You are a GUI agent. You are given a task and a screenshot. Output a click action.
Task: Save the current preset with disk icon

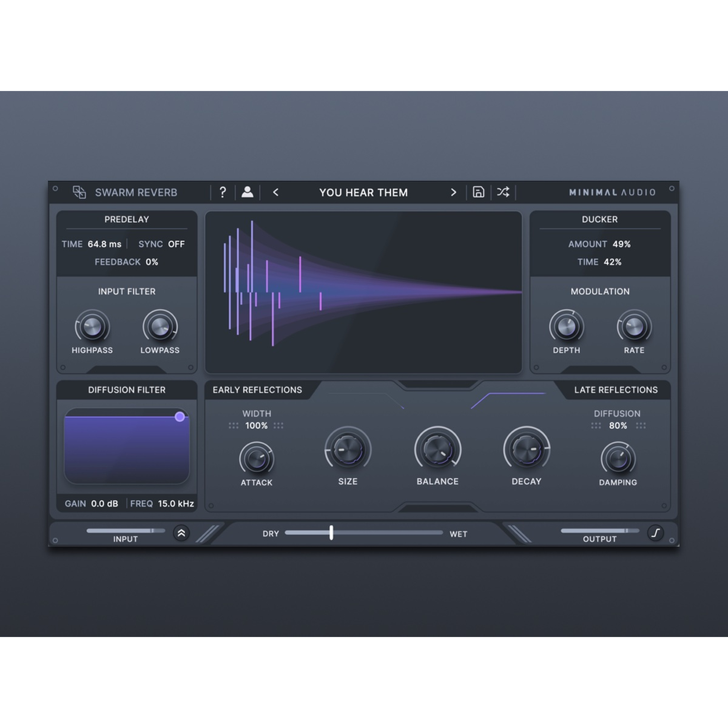478,193
